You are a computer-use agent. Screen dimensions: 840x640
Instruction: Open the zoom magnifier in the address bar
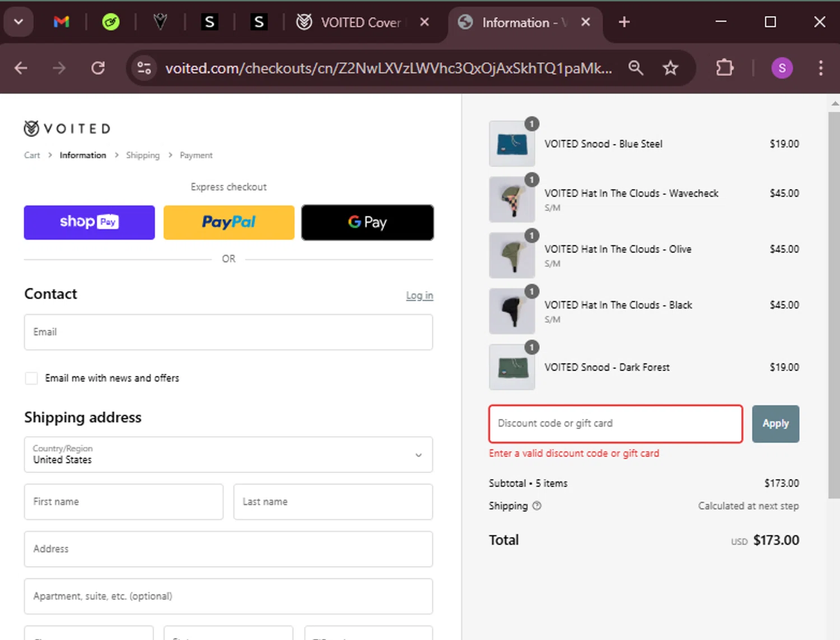tap(636, 68)
